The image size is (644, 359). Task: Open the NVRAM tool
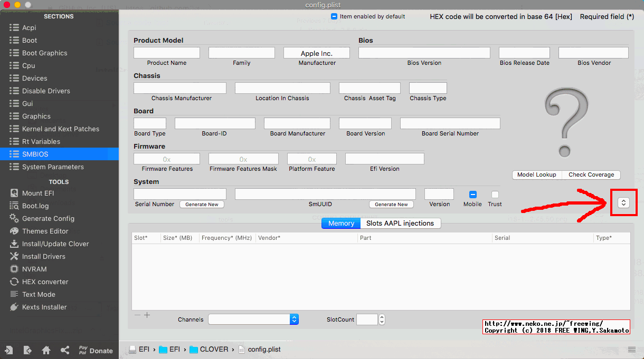(x=34, y=269)
